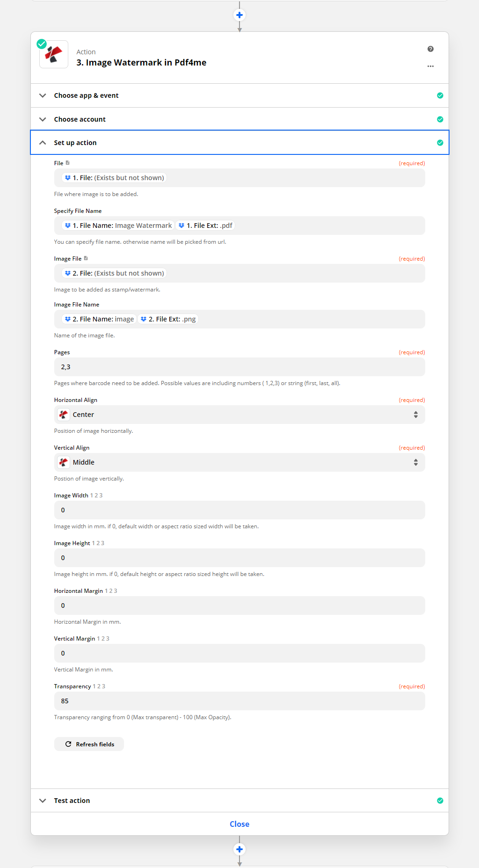Screen dimensions: 479x868
Task: Expand the Choose account section
Action: (x=80, y=119)
